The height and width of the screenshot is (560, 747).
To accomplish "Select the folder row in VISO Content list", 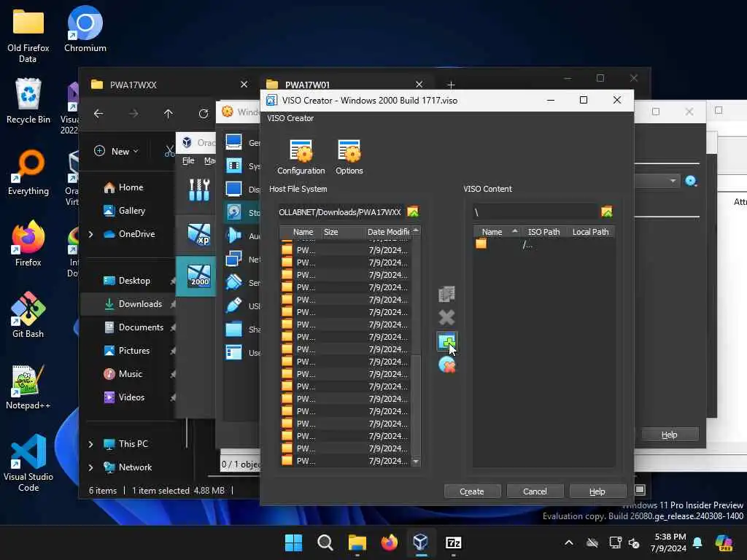I will (x=543, y=244).
